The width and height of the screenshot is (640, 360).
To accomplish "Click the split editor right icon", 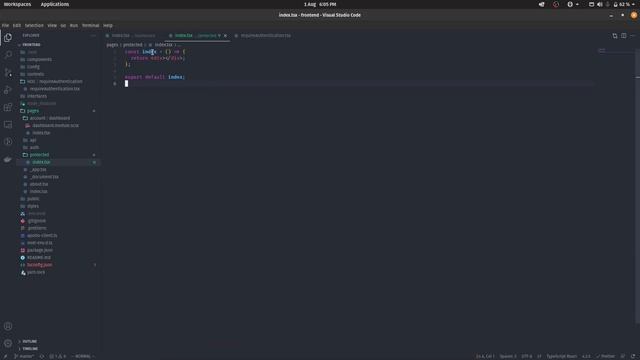I will [x=624, y=36].
